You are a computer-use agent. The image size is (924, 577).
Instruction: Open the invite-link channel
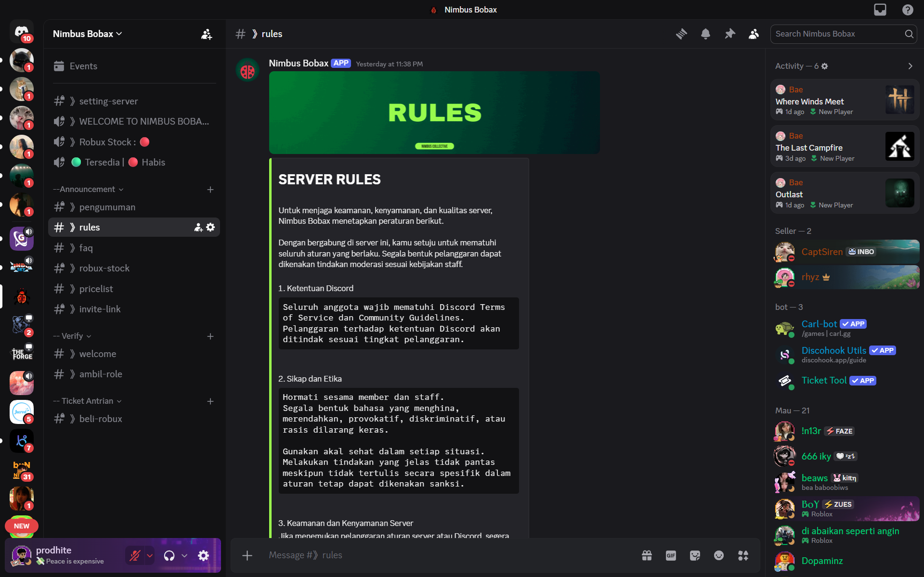point(134,309)
